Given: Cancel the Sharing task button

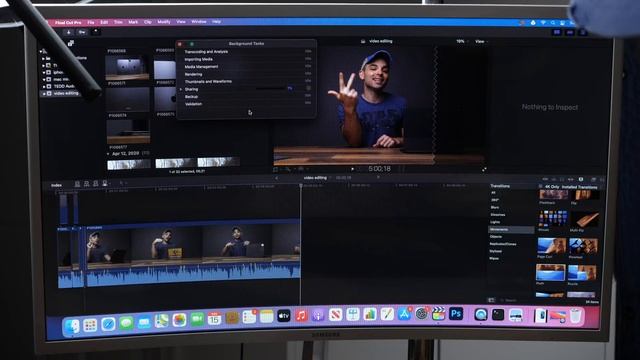Looking at the screenshot, I should pos(309,88).
